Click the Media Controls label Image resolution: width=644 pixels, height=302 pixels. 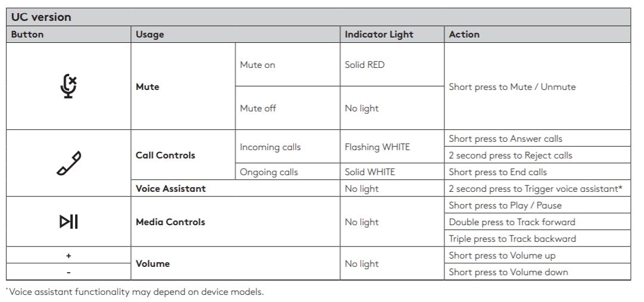(x=170, y=222)
